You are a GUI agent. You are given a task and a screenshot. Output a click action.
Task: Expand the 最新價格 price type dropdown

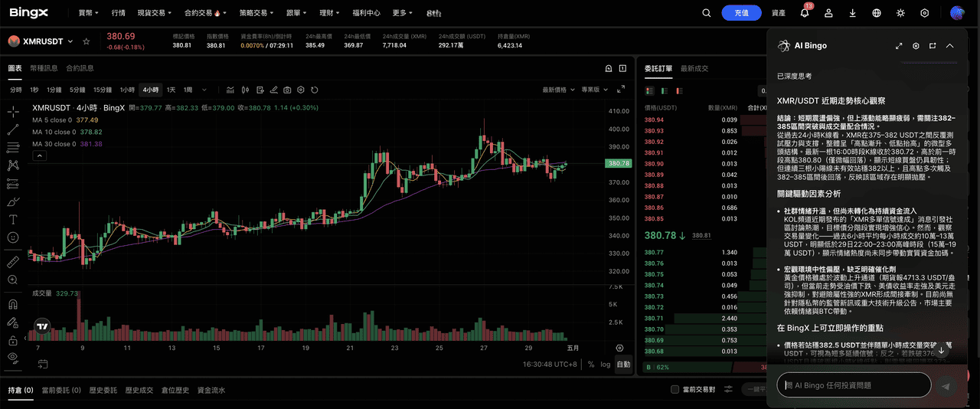[558, 90]
